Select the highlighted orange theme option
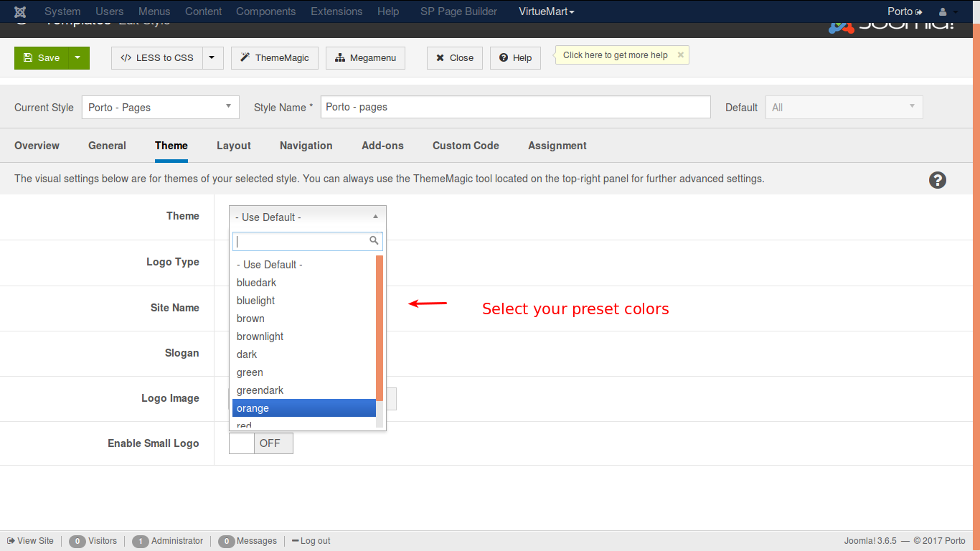The image size is (980, 551). (304, 408)
